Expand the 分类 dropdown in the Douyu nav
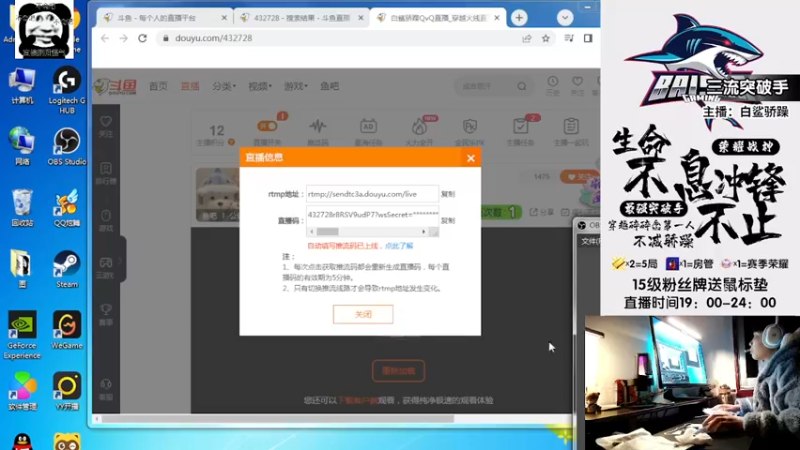800x450 pixels. pos(224,86)
